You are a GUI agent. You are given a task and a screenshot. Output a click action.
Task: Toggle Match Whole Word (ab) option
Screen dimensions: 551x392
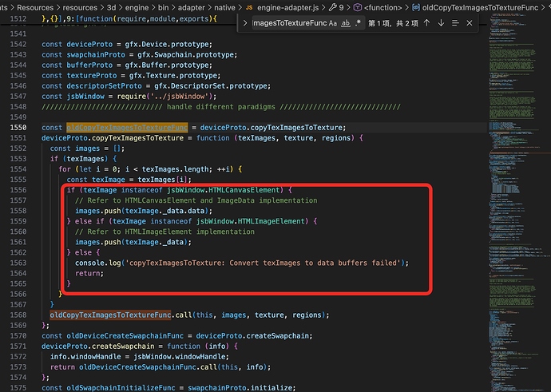(346, 23)
